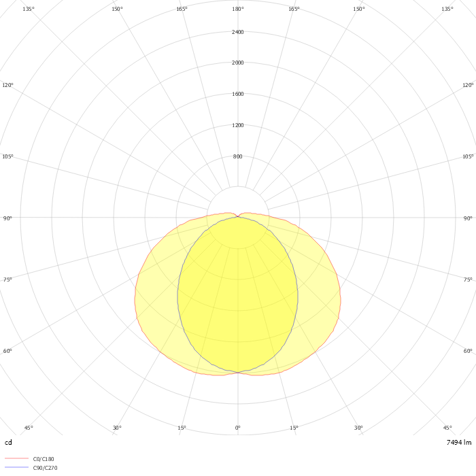Click the C0/C180 legend label
The width and height of the screenshot is (476, 476).
(x=44, y=459)
